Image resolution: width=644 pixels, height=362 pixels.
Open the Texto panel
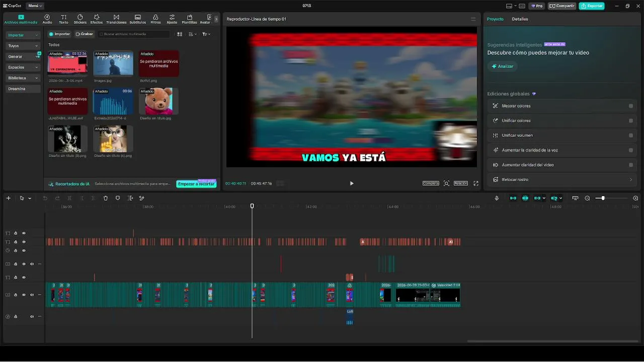(x=63, y=19)
